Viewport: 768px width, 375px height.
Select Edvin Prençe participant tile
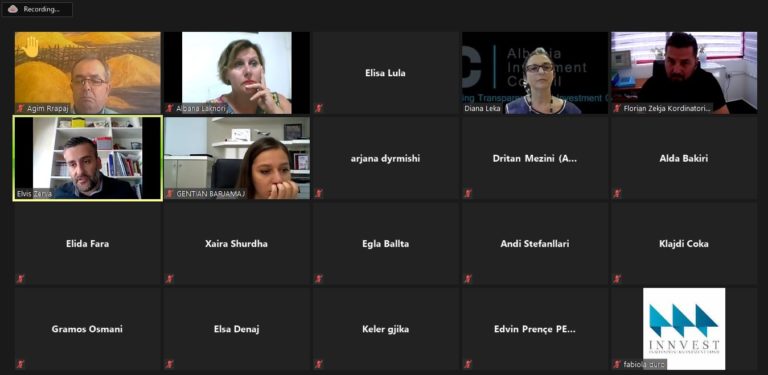click(535, 328)
